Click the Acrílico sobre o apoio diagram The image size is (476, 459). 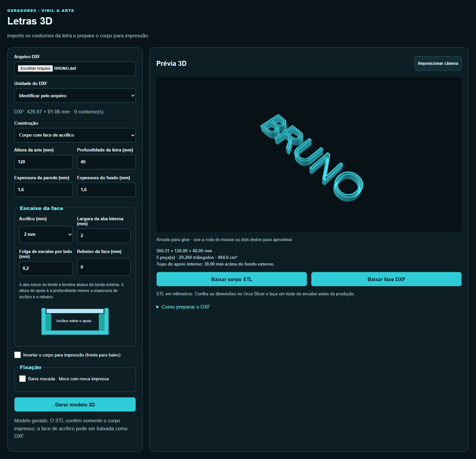(x=75, y=321)
